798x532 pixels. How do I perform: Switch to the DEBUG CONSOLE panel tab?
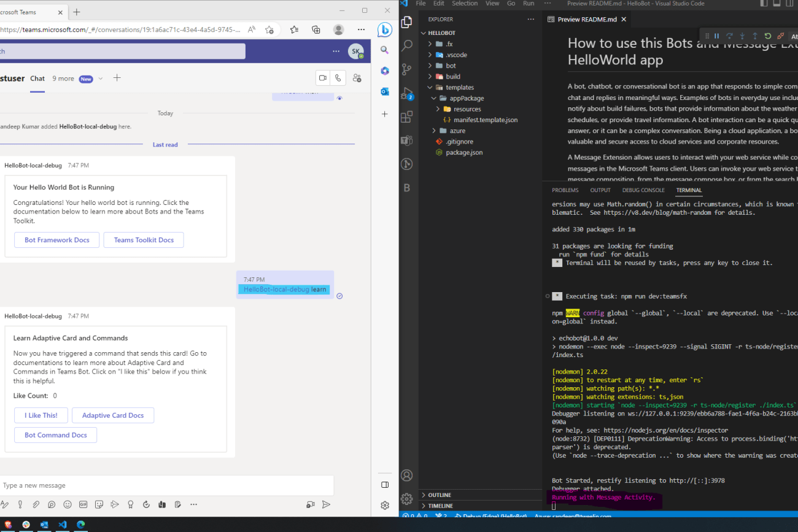click(643, 190)
